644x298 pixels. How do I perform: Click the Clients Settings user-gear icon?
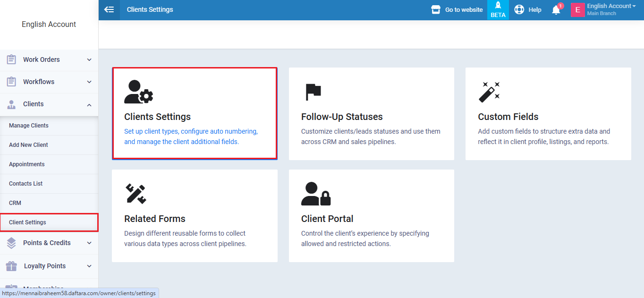pyautogui.click(x=138, y=92)
